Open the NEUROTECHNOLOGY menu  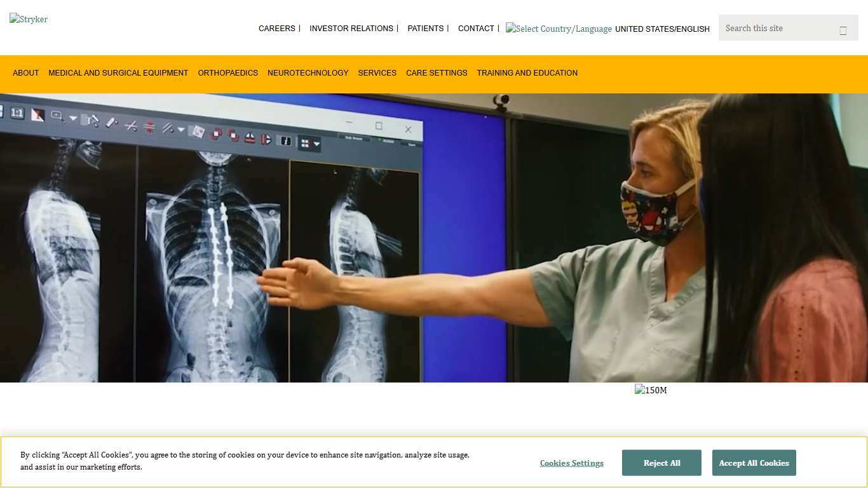tap(308, 73)
